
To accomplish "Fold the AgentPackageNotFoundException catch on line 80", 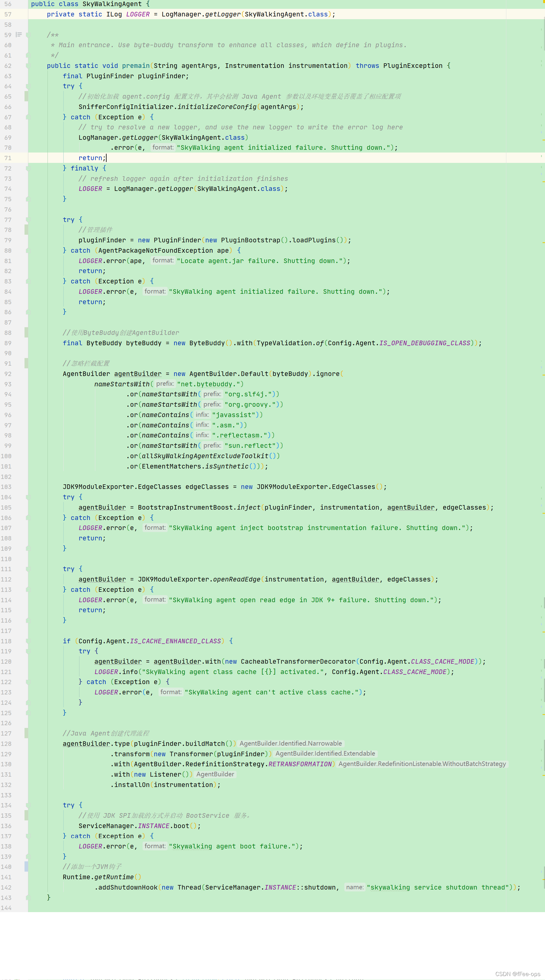I will [28, 250].
